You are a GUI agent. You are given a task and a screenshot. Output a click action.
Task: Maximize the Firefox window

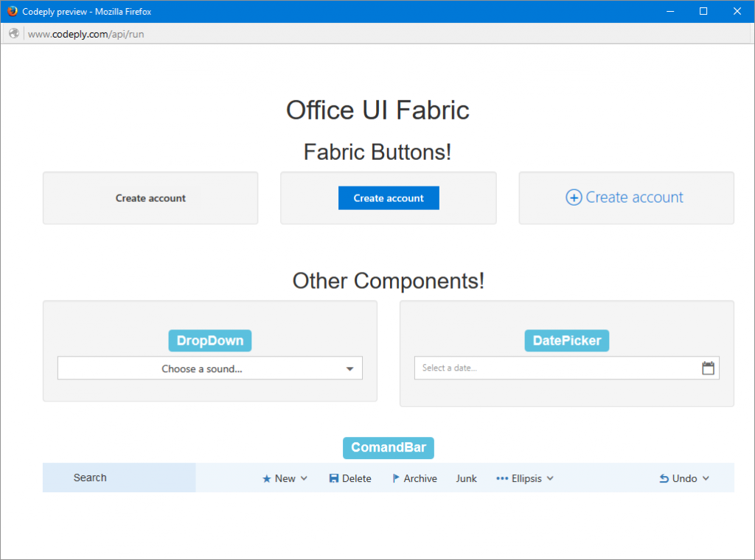[x=703, y=11]
